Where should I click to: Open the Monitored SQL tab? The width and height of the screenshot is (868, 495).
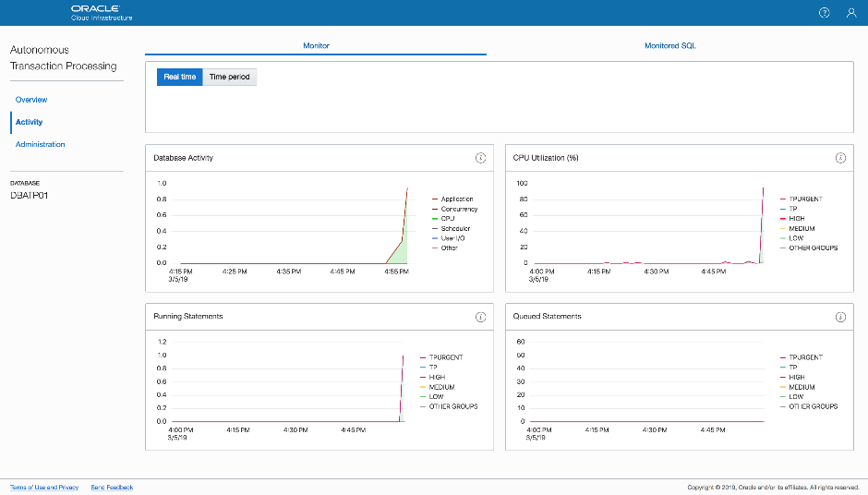[x=670, y=45]
